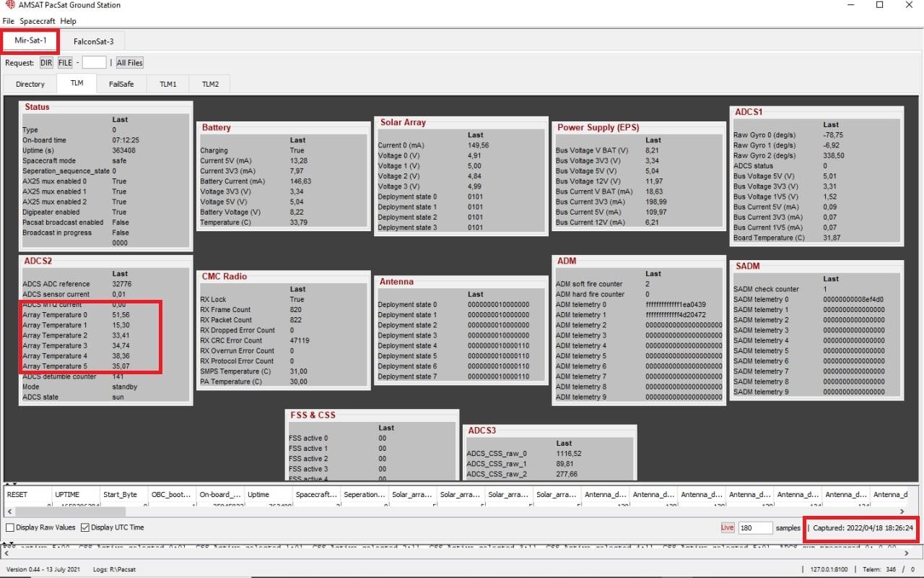This screenshot has width=924, height=578.
Task: Click the Battery Current (mA) label
Action: (x=232, y=181)
